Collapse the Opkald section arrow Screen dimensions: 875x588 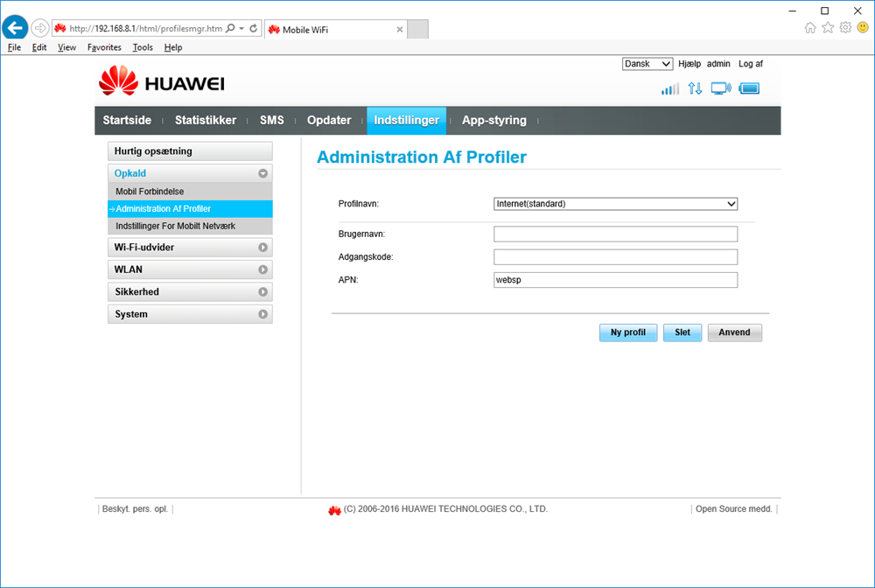coord(262,173)
